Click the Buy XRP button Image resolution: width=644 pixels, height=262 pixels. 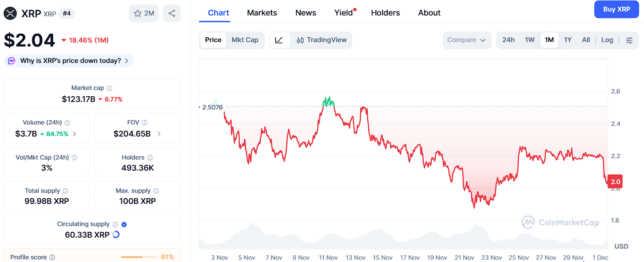coord(616,9)
